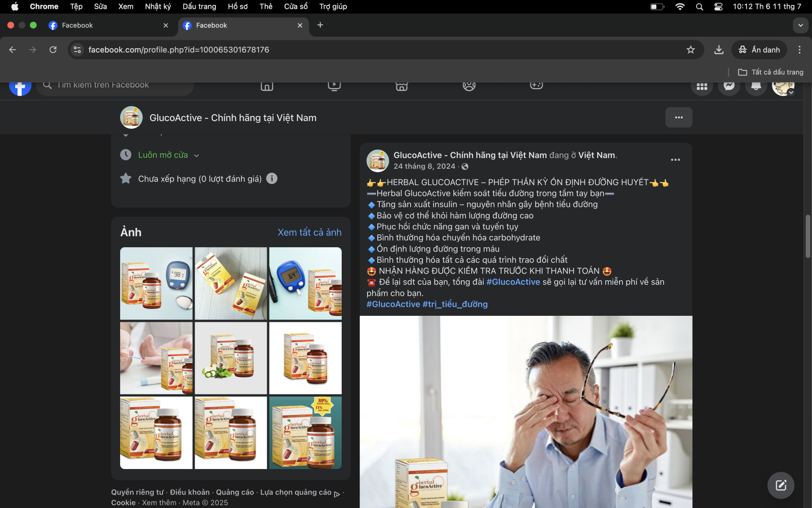The image size is (812, 508).
Task: Click the post author's profile picture
Action: tap(378, 160)
